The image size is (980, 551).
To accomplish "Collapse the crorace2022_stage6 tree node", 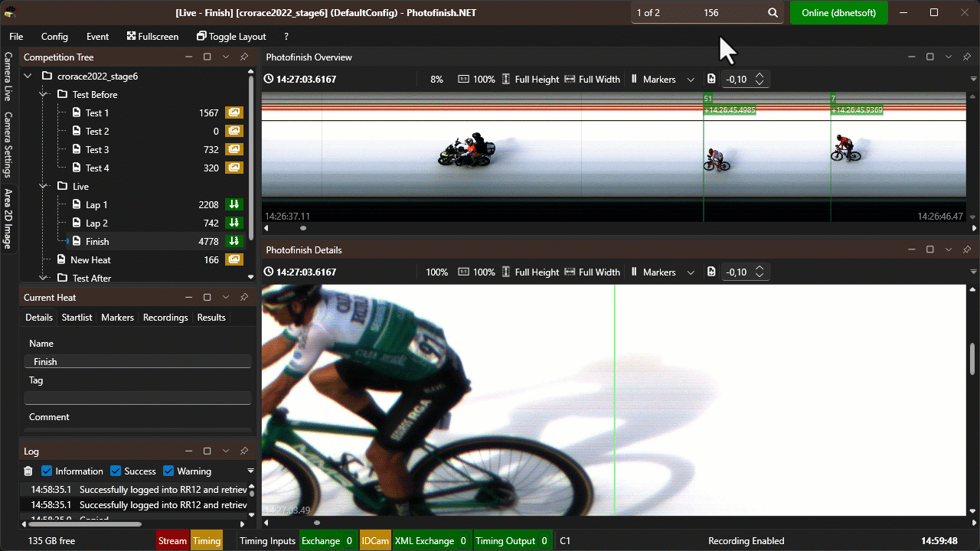I will [28, 76].
